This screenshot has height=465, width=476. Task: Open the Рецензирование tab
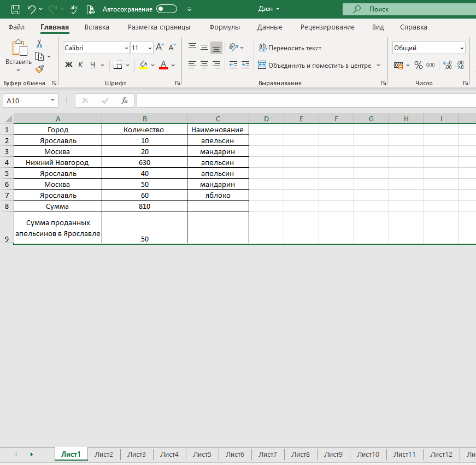click(x=327, y=27)
